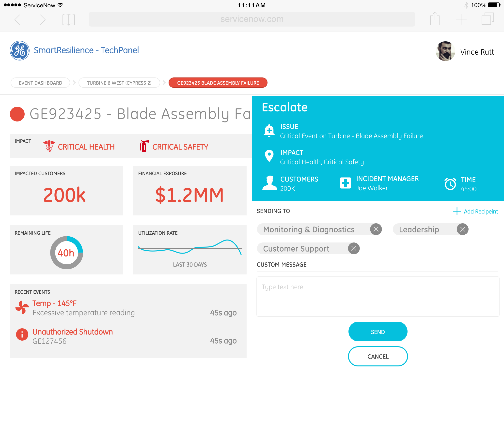Click the browser forward arrow
Image resolution: width=504 pixels, height=422 pixels.
[43, 19]
